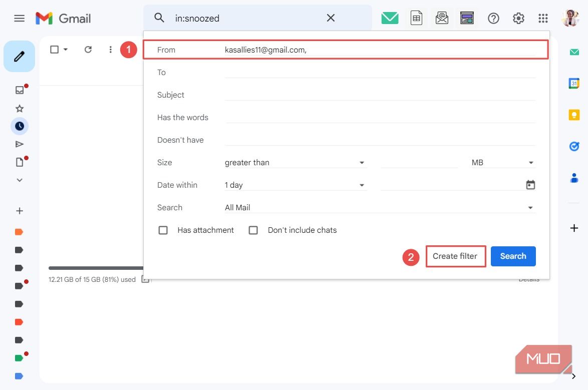Refresh the mail list
Image resolution: width=588 pixels, height=390 pixels.
pyautogui.click(x=88, y=50)
